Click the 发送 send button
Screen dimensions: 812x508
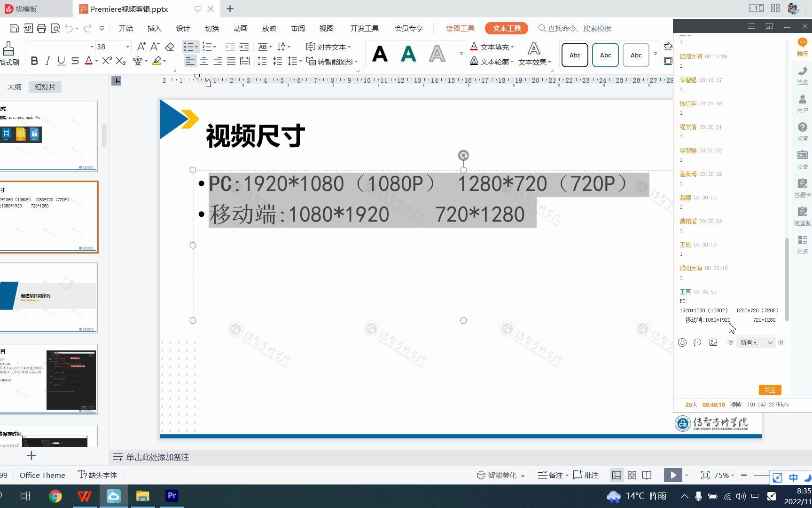770,390
